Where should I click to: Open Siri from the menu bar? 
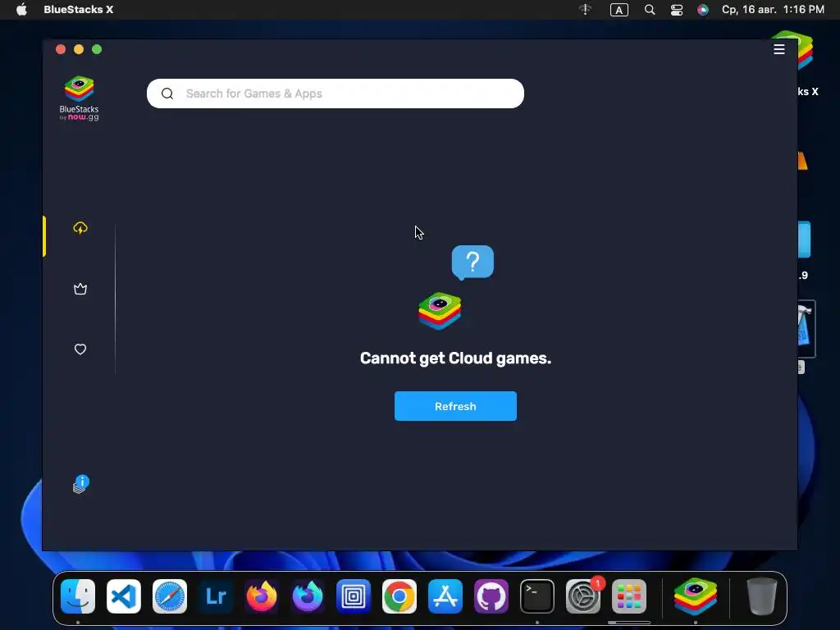703,10
